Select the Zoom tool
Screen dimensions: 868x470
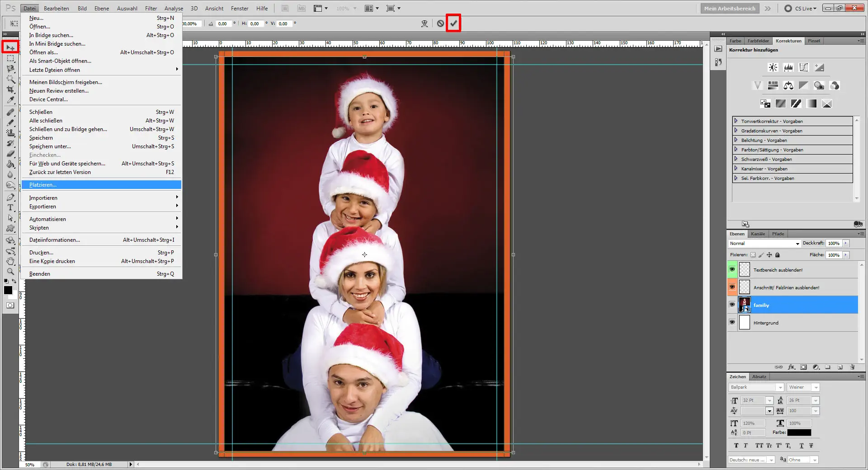coord(10,271)
